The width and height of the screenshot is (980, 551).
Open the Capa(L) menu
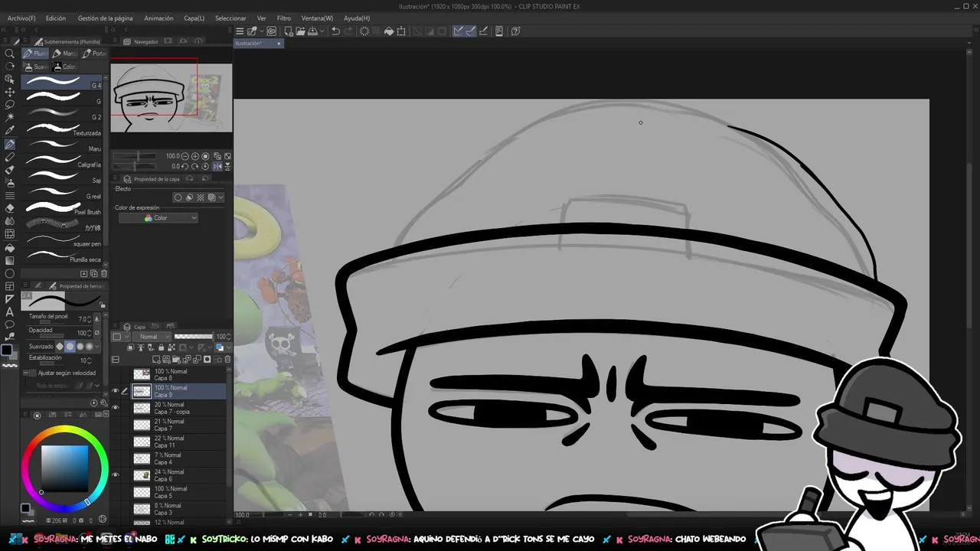click(x=194, y=18)
